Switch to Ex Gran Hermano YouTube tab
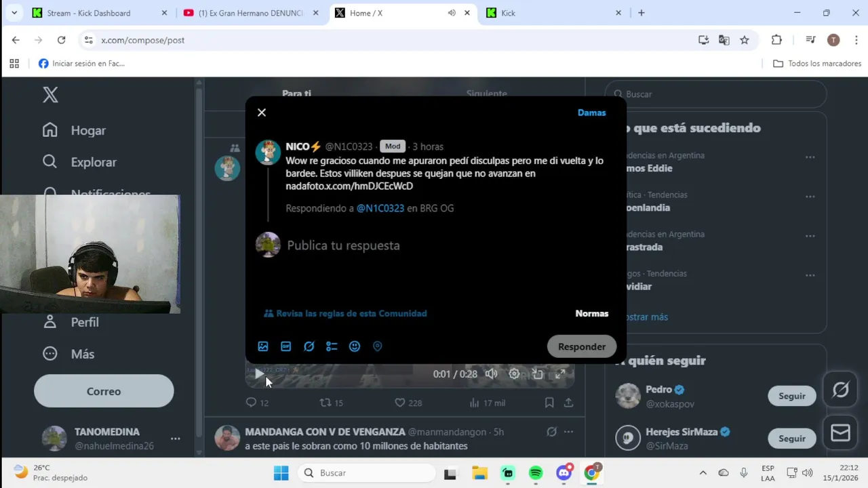This screenshot has height=488, width=868. (x=251, y=13)
